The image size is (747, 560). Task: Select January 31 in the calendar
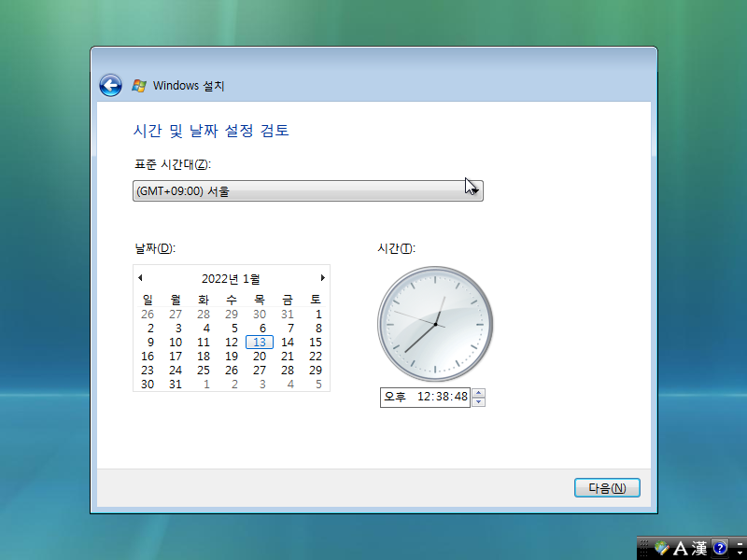click(x=176, y=385)
